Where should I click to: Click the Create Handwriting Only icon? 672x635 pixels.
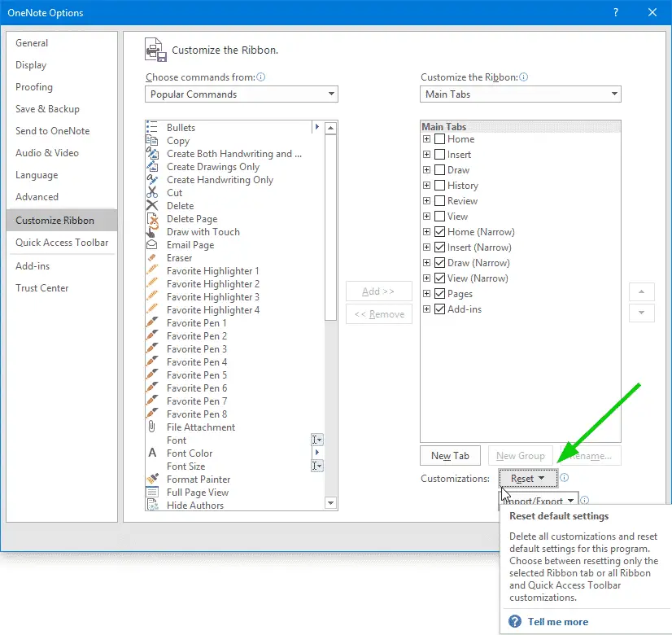[x=152, y=180]
